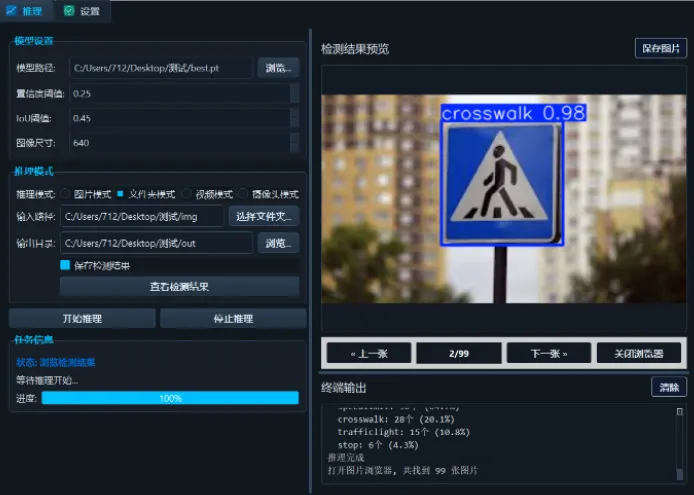The image size is (694, 495).
Task: Click the crosswalk count line in terminal
Action: (x=396, y=419)
